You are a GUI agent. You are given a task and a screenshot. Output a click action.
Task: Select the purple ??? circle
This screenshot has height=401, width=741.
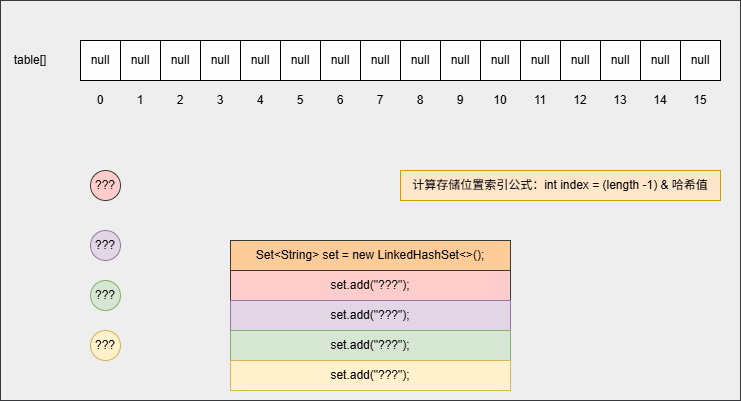[105, 245]
